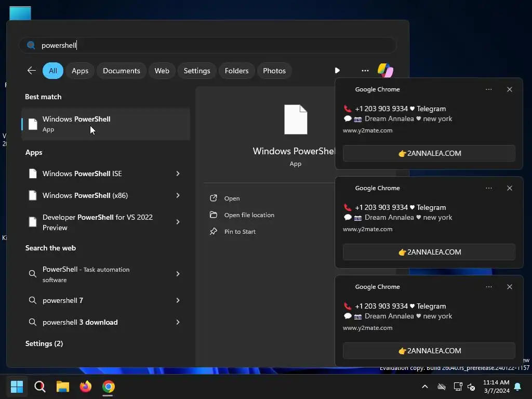The height and width of the screenshot is (399, 532).
Task: Open Google Chrome from the taskbar
Action: point(109,387)
